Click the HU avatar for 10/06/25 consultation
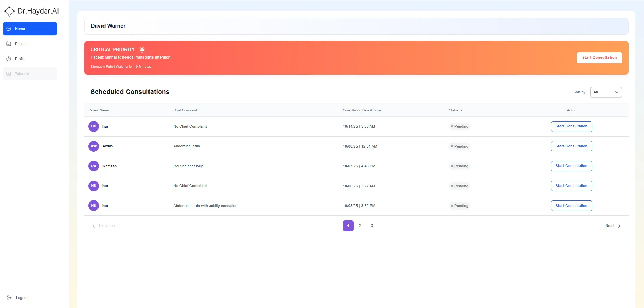Viewport: 644px width, 308px height. coord(94,186)
